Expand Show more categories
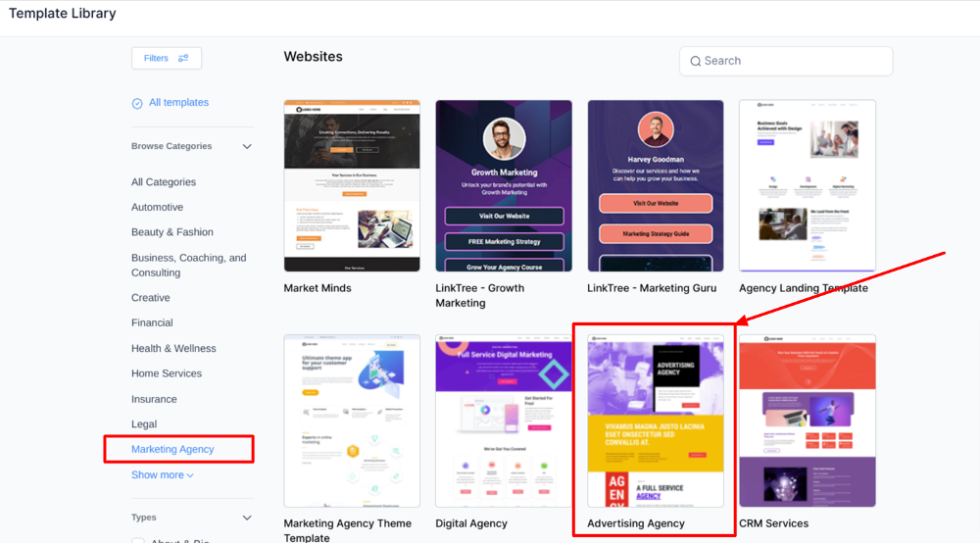 click(x=163, y=475)
